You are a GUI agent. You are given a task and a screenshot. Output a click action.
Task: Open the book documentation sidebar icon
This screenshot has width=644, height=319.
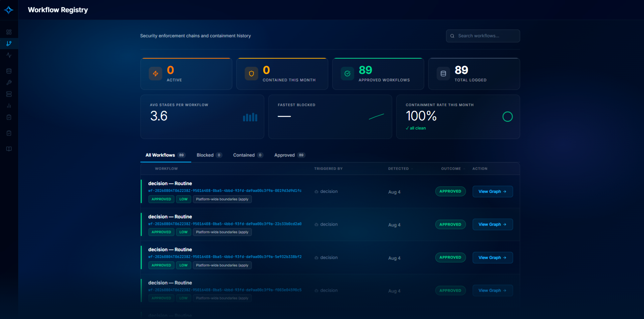[x=9, y=149]
